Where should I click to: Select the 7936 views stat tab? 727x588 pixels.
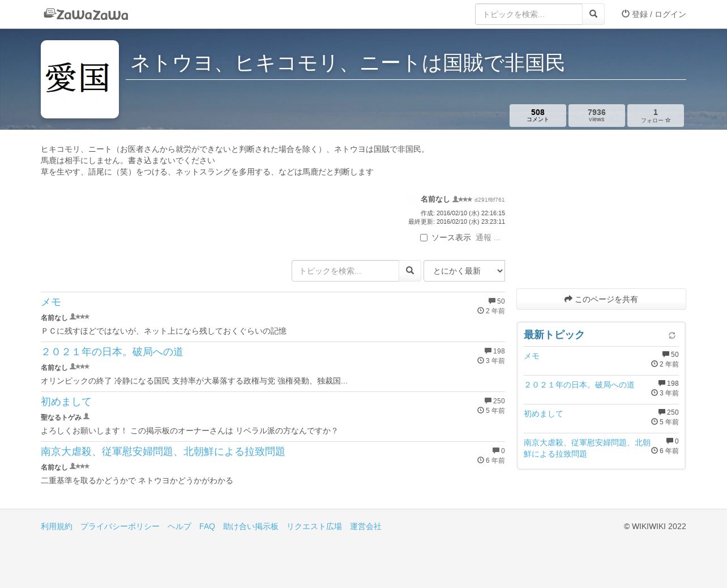tap(596, 116)
